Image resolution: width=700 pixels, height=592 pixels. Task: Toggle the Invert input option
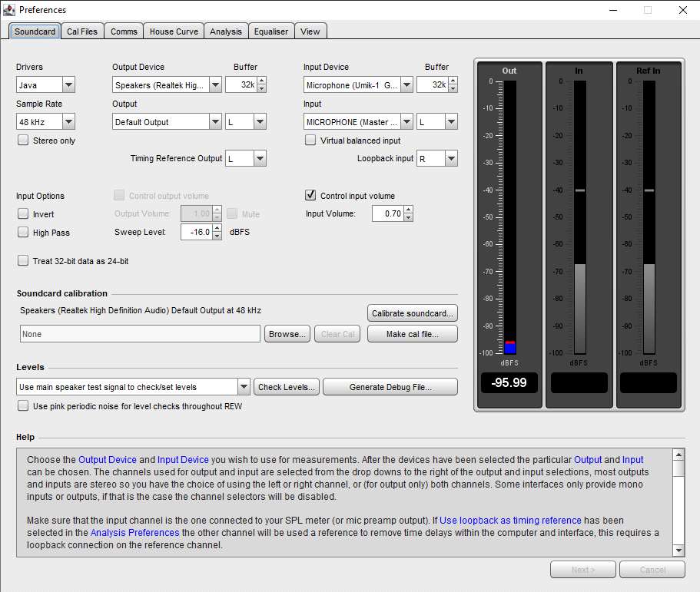[x=23, y=213]
